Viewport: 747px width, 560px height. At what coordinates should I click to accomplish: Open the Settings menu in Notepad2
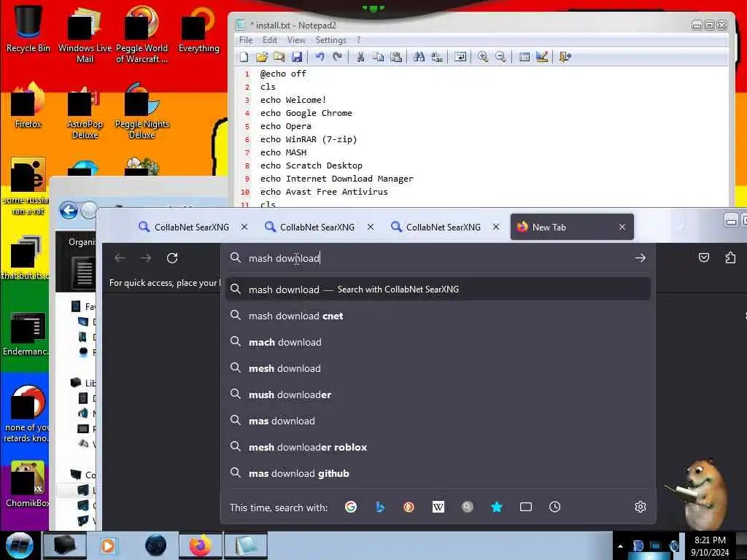(330, 40)
